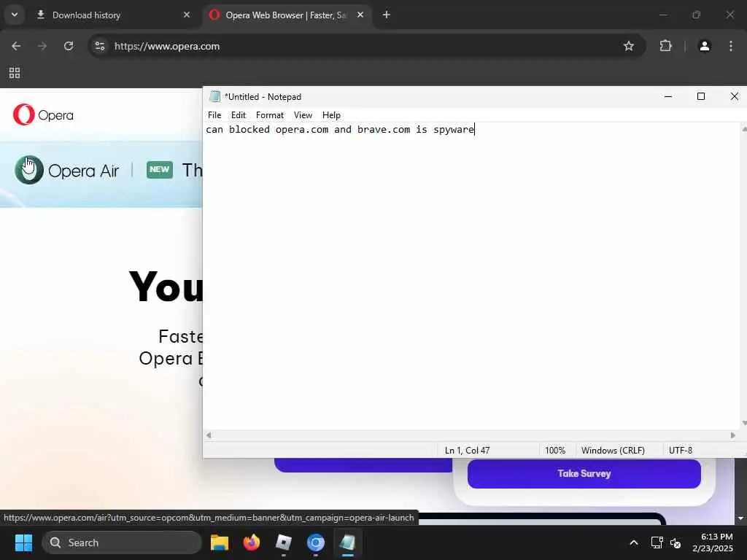The height and width of the screenshot is (560, 747).
Task: Click the Notepad vertical scroll down arrow
Action: point(744,423)
